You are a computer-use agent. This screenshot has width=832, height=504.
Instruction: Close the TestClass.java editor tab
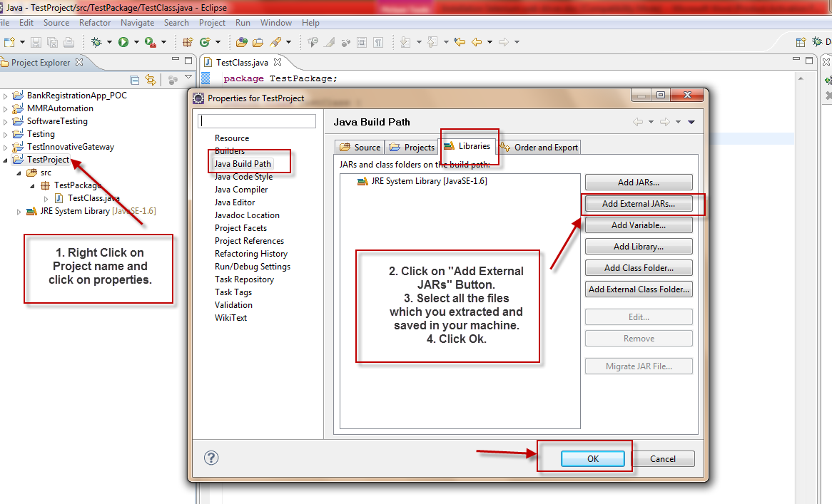click(278, 62)
